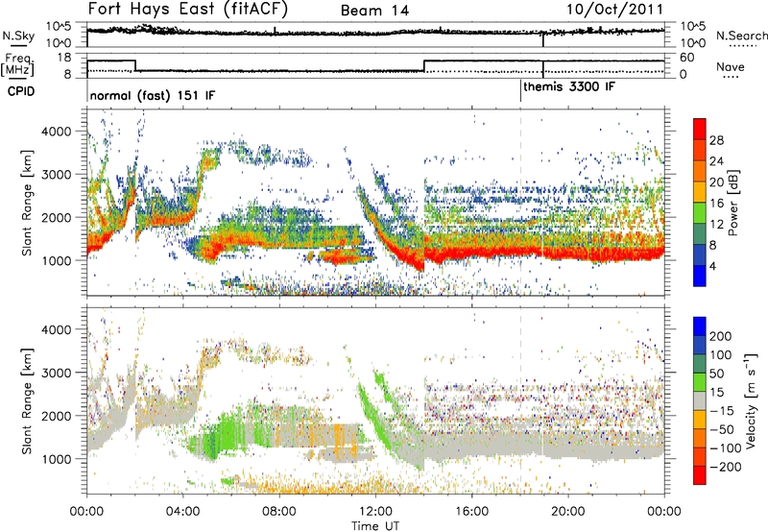The height and width of the screenshot is (532, 768).
Task: Click the power scale value 28
Action: (x=716, y=140)
